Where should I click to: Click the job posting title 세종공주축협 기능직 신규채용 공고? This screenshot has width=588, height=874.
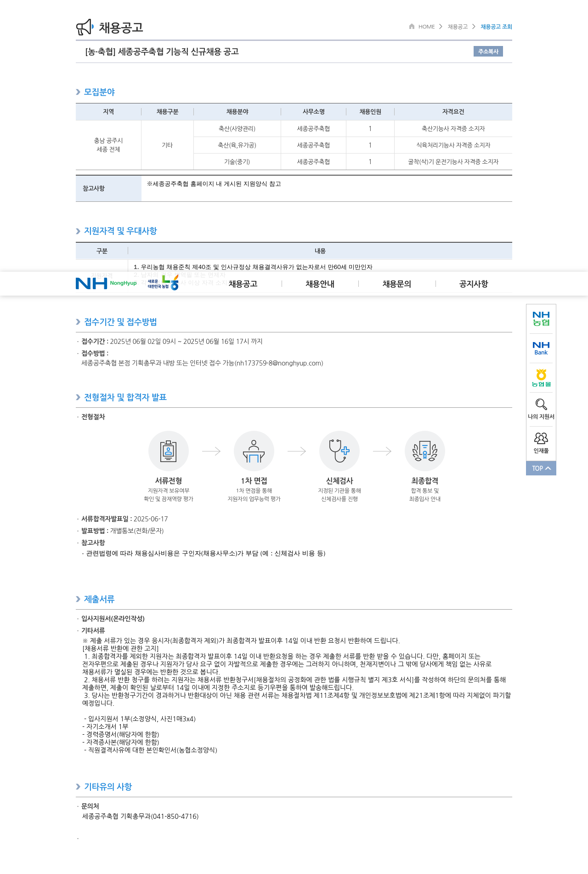coord(162,51)
